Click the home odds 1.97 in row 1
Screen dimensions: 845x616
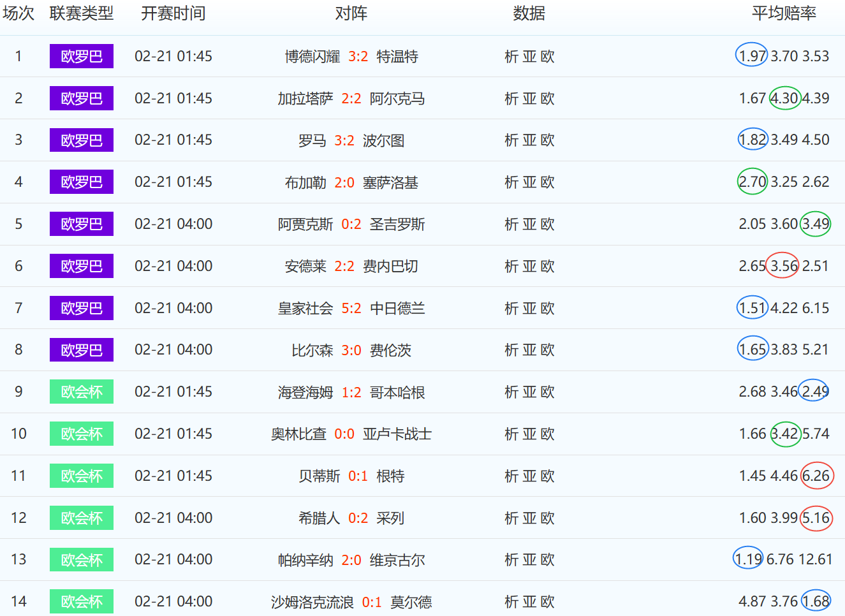tap(753, 56)
